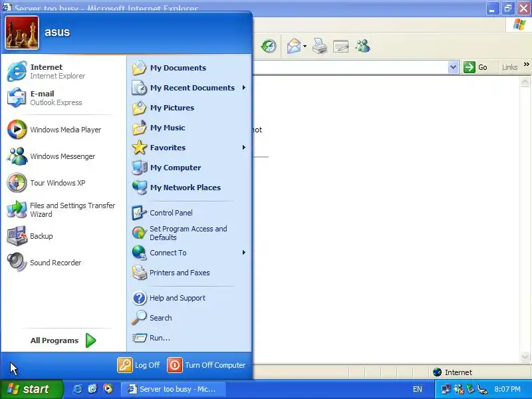Open My Music folder

pyautogui.click(x=189, y=128)
